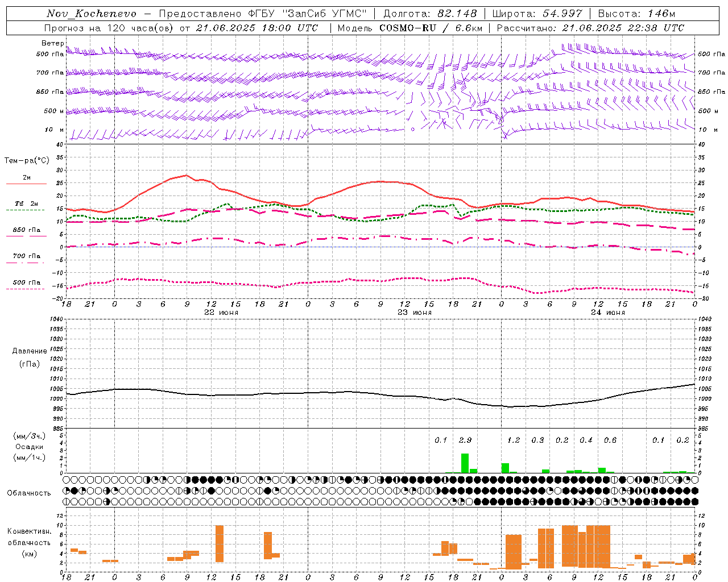728x582 pixels.
Task: Click the tallest green precipitation bar under 2.9
Action: pos(465,463)
